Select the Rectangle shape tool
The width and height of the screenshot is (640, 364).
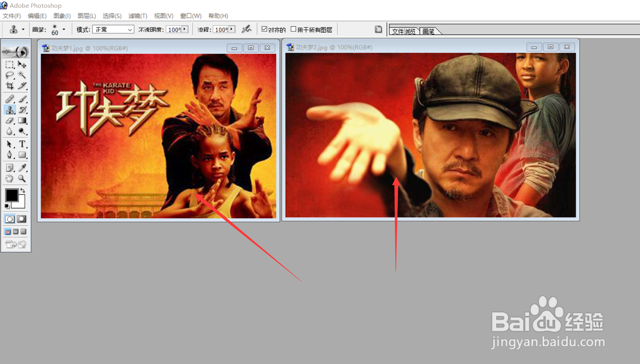coord(22,155)
